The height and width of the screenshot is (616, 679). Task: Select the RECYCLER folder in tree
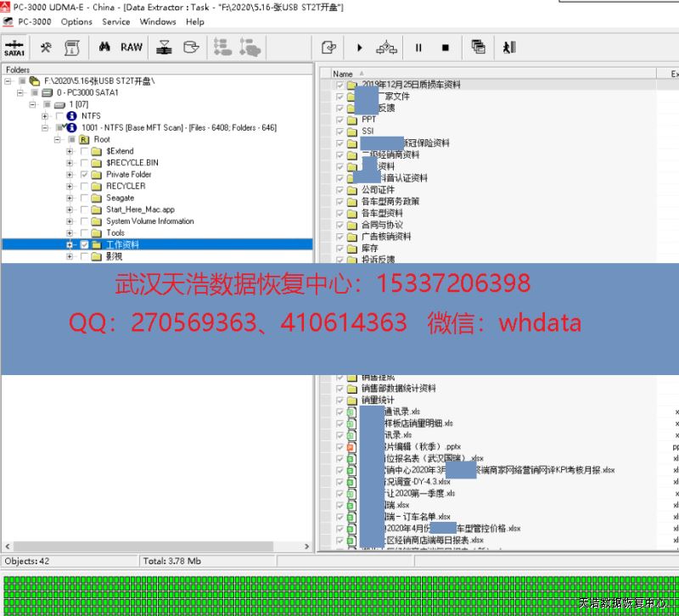(126, 186)
